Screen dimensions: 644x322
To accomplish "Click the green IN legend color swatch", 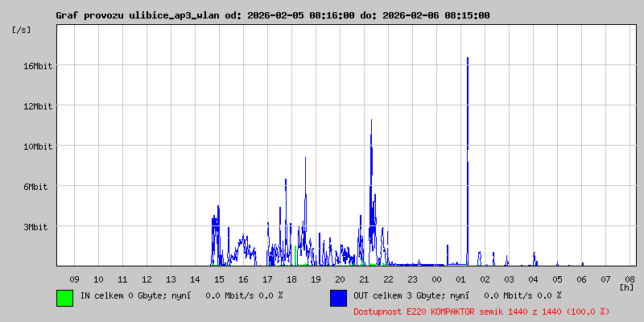I will (64, 298).
